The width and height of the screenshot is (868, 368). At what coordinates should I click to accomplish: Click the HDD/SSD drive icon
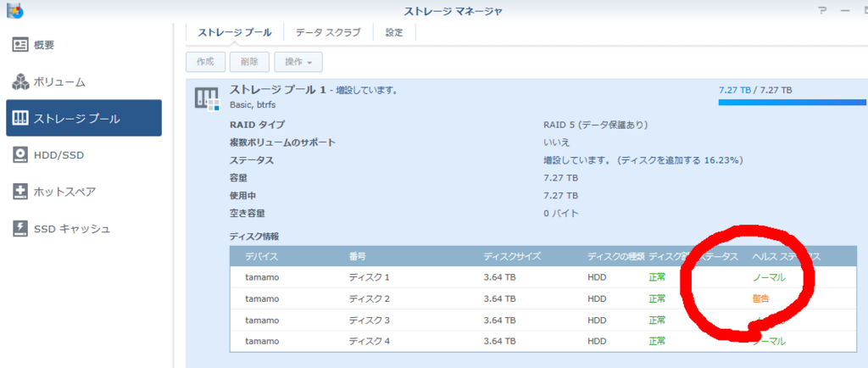[20, 155]
